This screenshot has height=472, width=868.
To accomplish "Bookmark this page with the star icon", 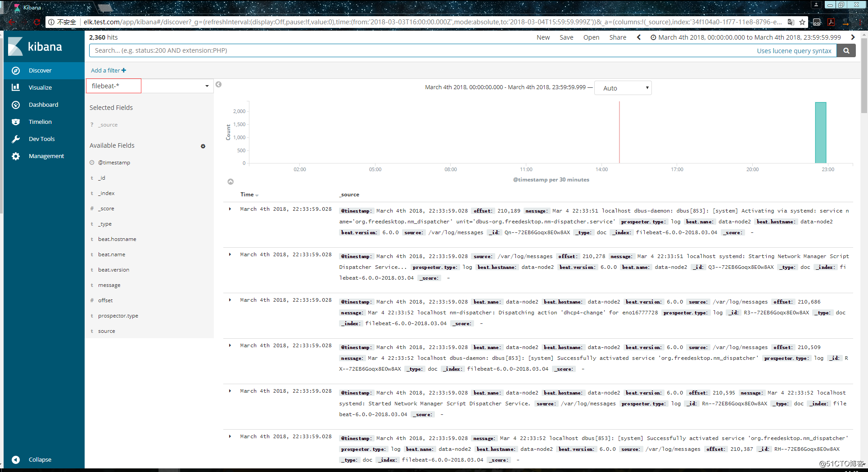I will pyautogui.click(x=802, y=22).
